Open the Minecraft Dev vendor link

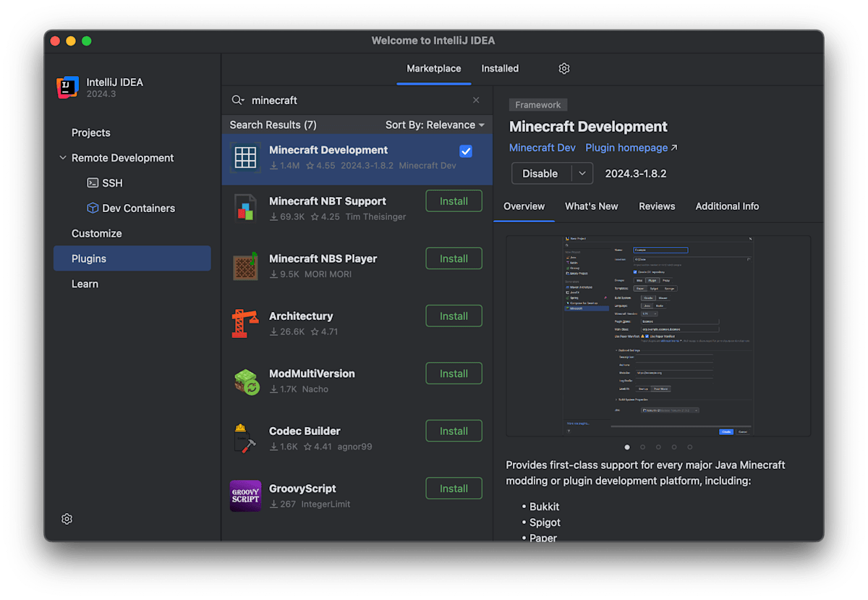pyautogui.click(x=542, y=148)
